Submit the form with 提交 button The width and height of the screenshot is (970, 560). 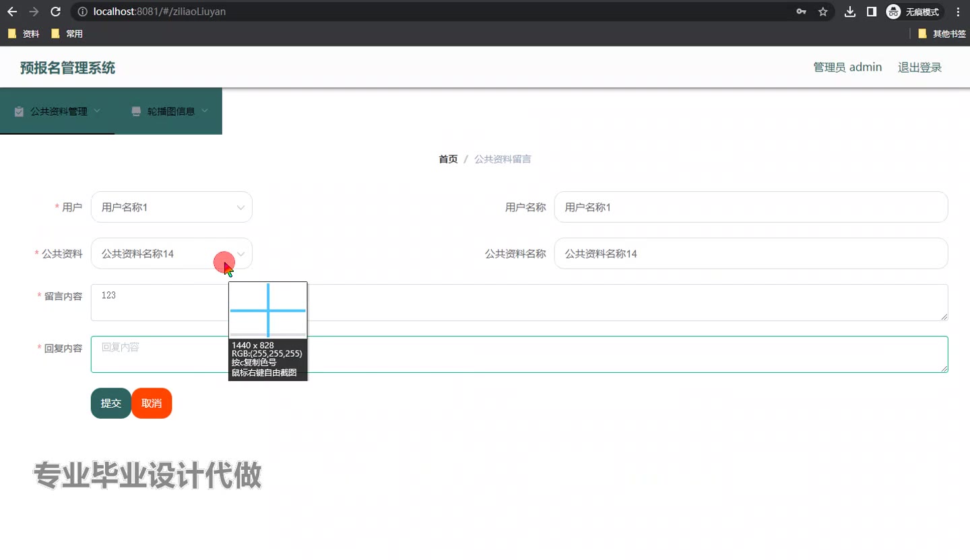[x=111, y=403]
